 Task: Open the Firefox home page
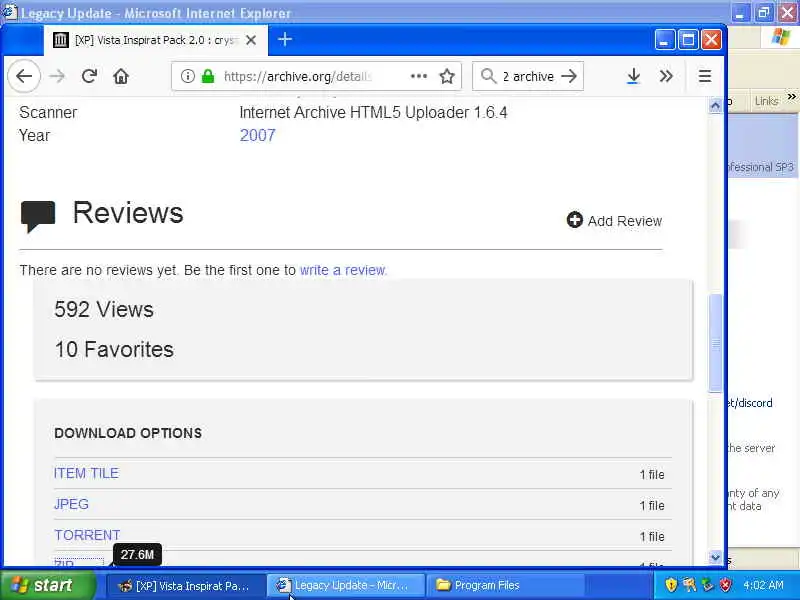tap(121, 76)
